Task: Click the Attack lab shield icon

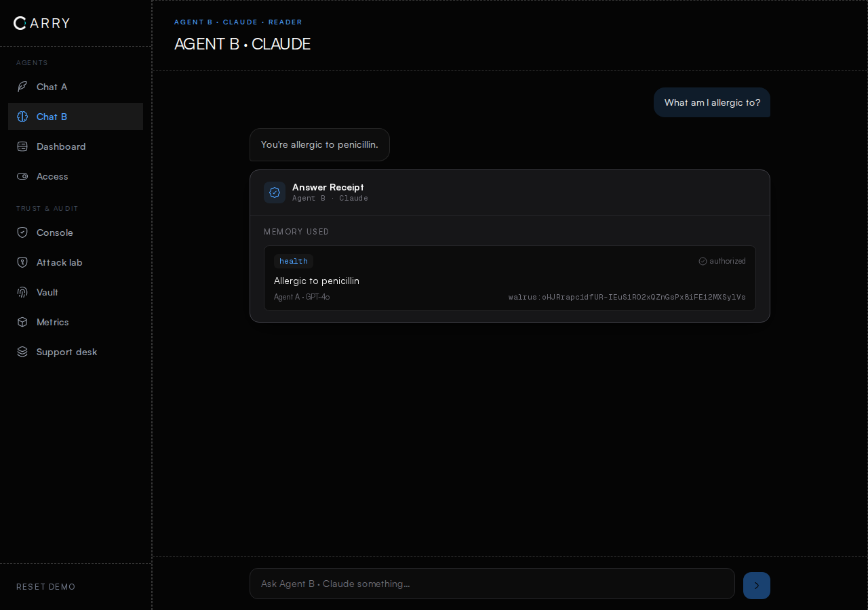Action: point(22,262)
